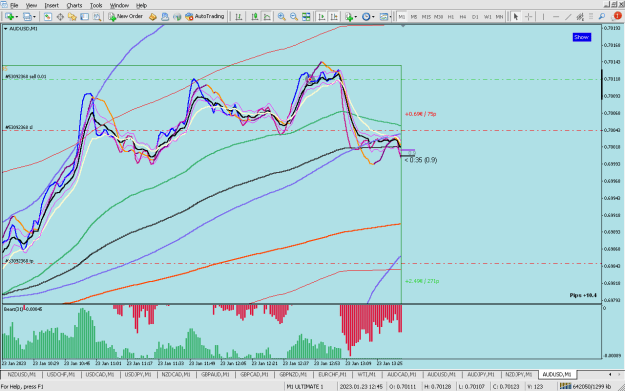Click the triangle beside AUDUSD,M1 chart title
Viewport: 625px width, 391px height.
(x=6, y=29)
